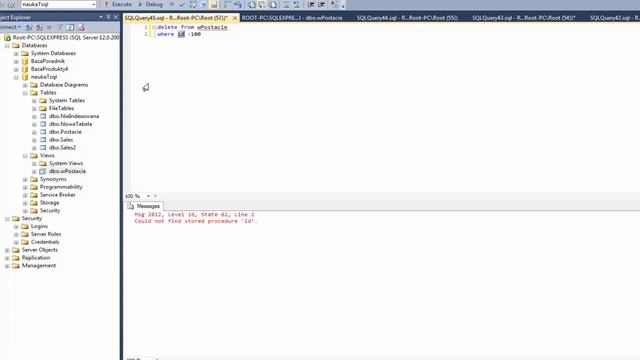This screenshot has width=640, height=360.
Task: Click the Filter icon in Object Explorer
Action: tap(60, 27)
